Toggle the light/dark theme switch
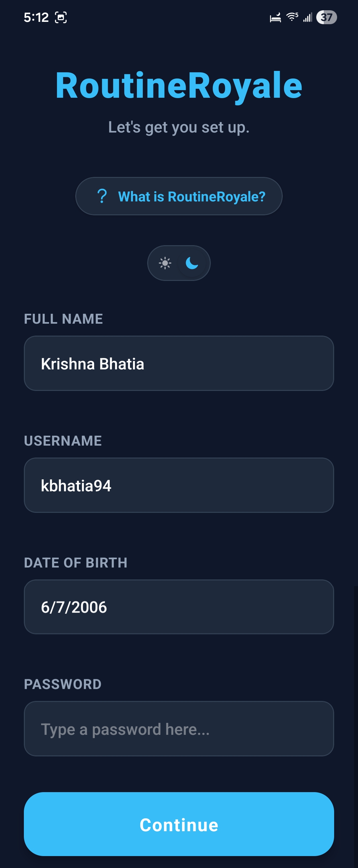 click(179, 263)
